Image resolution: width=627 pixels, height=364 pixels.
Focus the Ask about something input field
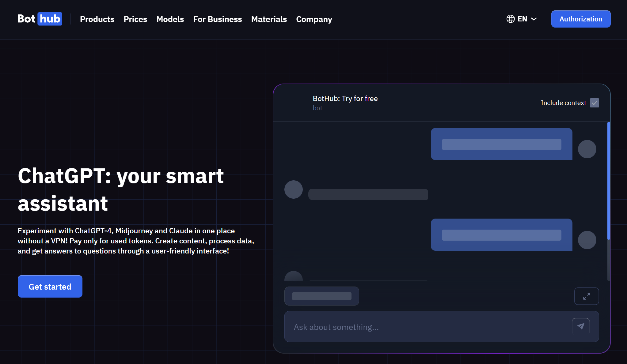[x=442, y=327]
